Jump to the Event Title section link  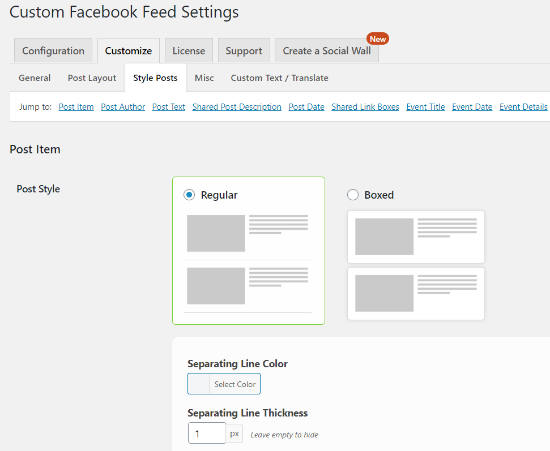point(425,107)
